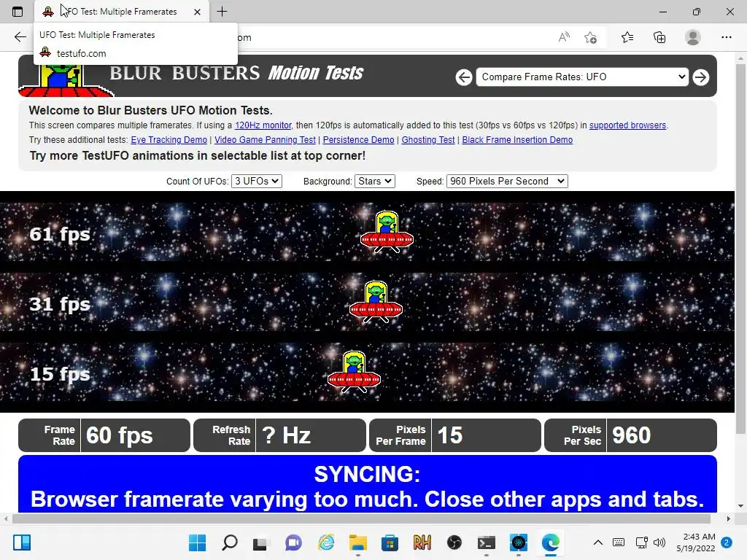747x560 pixels.
Task: Select the UFO Test: Multiple Framerates tab
Action: tap(122, 12)
